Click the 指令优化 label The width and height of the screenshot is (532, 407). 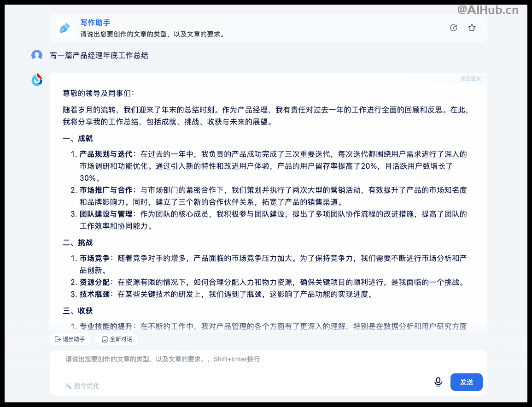coord(87,386)
